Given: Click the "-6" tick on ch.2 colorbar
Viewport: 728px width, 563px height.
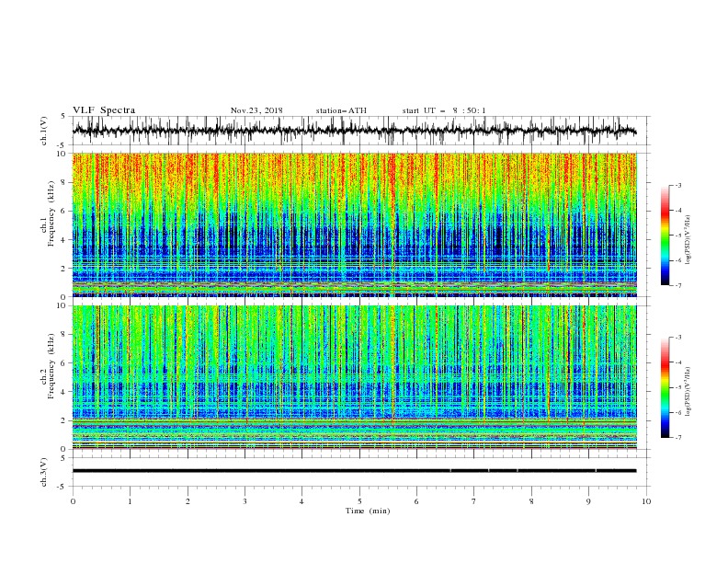Looking at the screenshot, I should [x=678, y=412].
